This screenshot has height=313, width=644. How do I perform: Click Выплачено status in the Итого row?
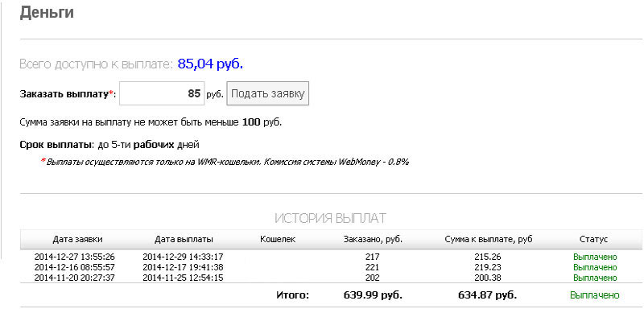tap(594, 295)
